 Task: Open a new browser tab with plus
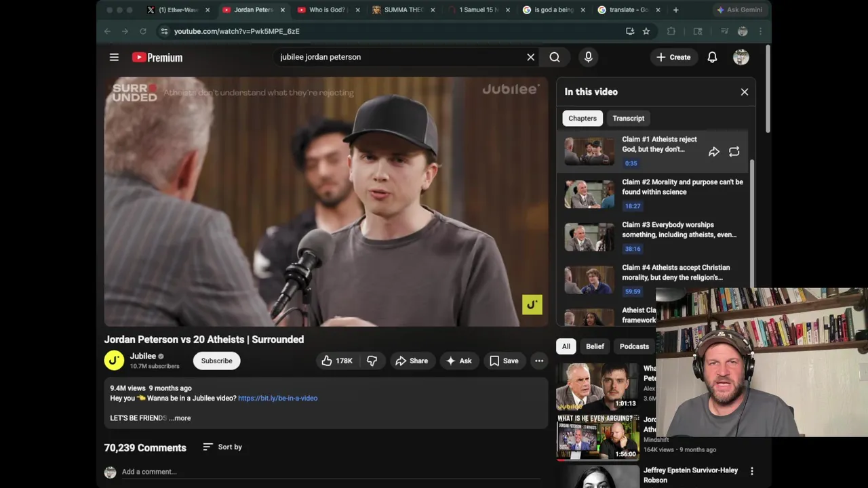coord(675,10)
